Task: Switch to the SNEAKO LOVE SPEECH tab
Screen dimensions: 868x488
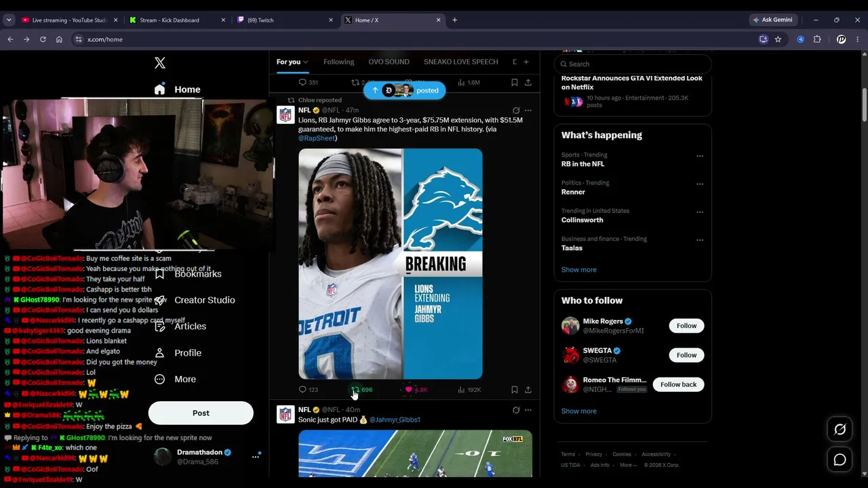Action: click(x=461, y=62)
